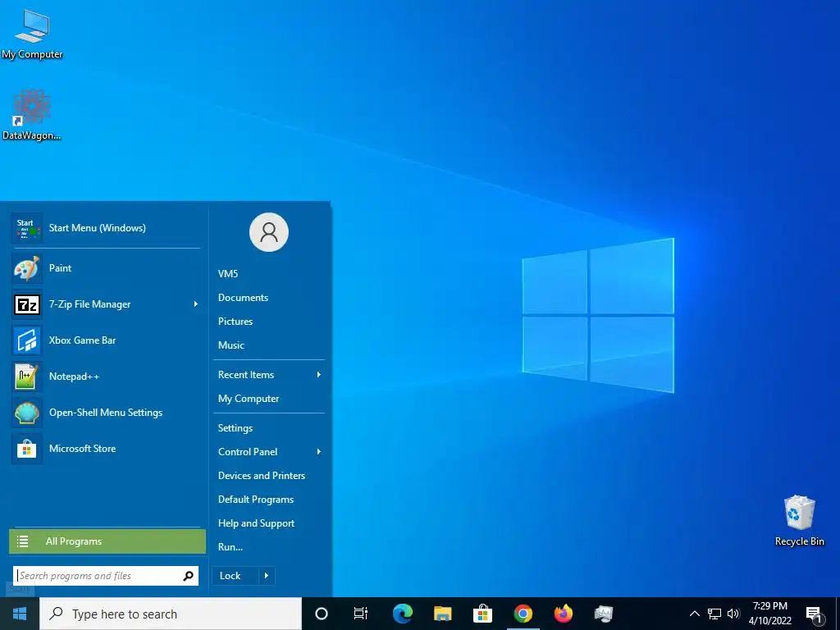Expand the 7-Zip File Manager submenu arrow
The height and width of the screenshot is (630, 840).
[x=195, y=304]
